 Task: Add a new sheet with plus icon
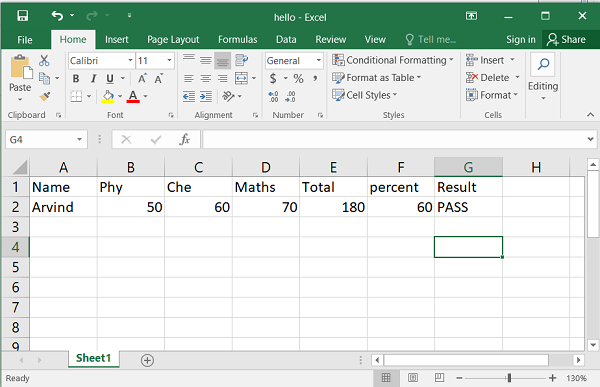pyautogui.click(x=147, y=360)
